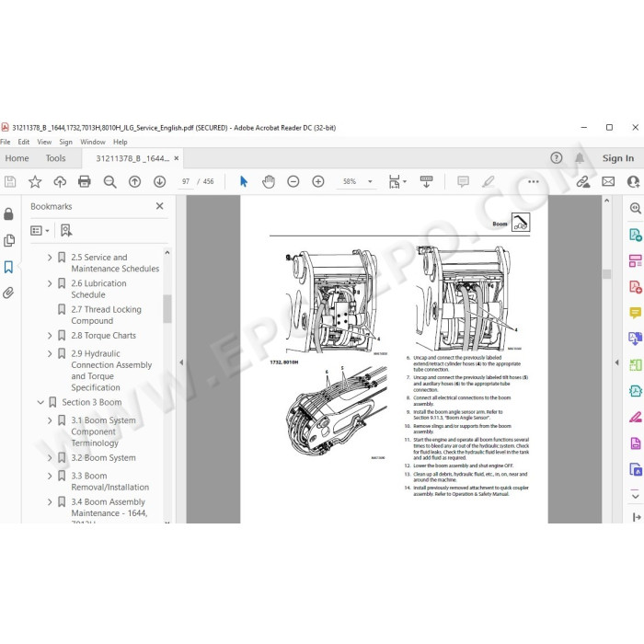The height and width of the screenshot is (644, 644).
Task: Click the page number input field
Action: click(x=186, y=181)
